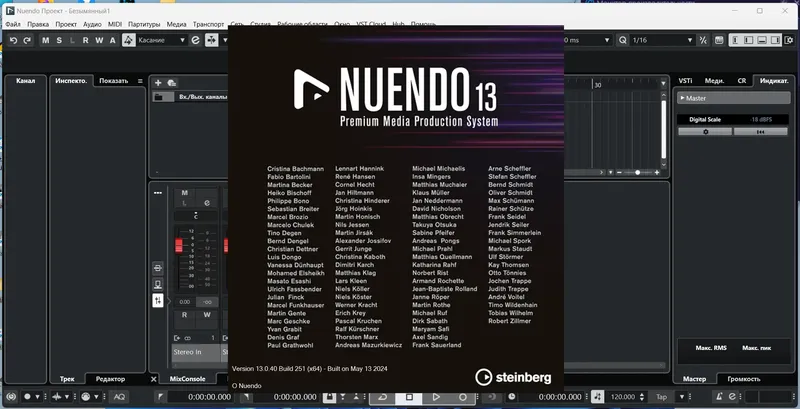This screenshot has height=409, width=800.
Task: Select the Stereo In channel label
Action: (196, 352)
